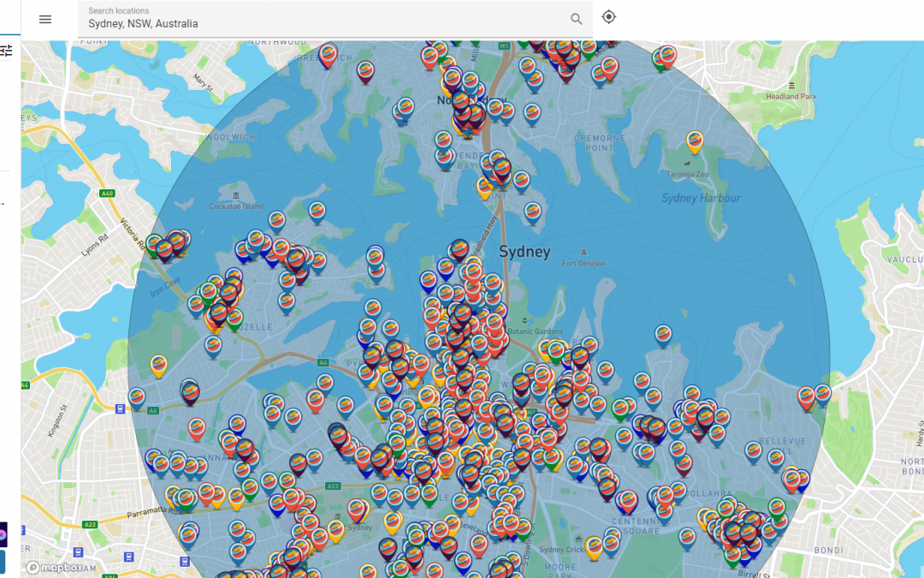Open the hamburger menu
The image size is (924, 578).
pyautogui.click(x=45, y=19)
